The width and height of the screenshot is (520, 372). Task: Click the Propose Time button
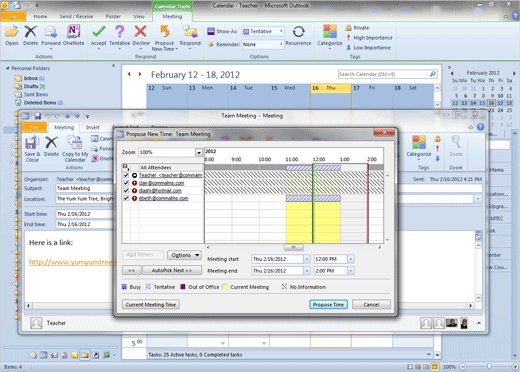pyautogui.click(x=328, y=305)
